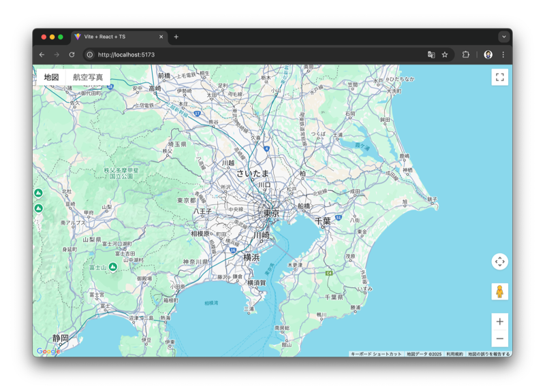The image size is (545, 392).
Task: Switch to 航空写真 satellite view
Action: (88, 78)
